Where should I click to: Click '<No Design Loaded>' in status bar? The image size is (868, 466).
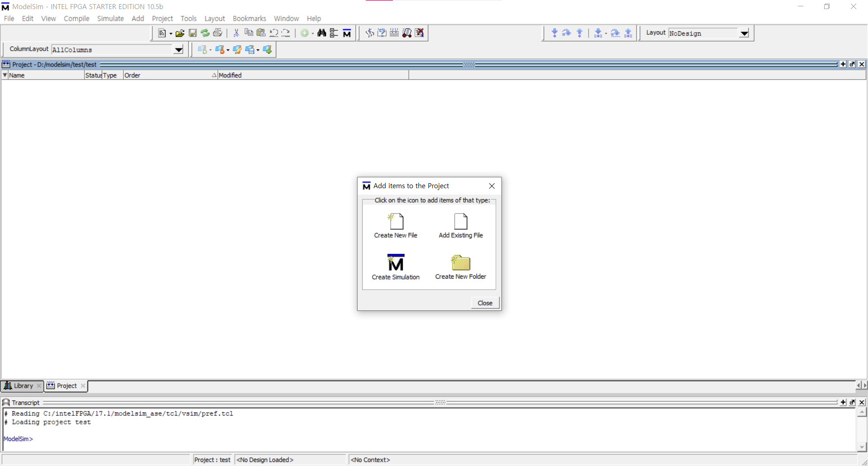click(265, 460)
